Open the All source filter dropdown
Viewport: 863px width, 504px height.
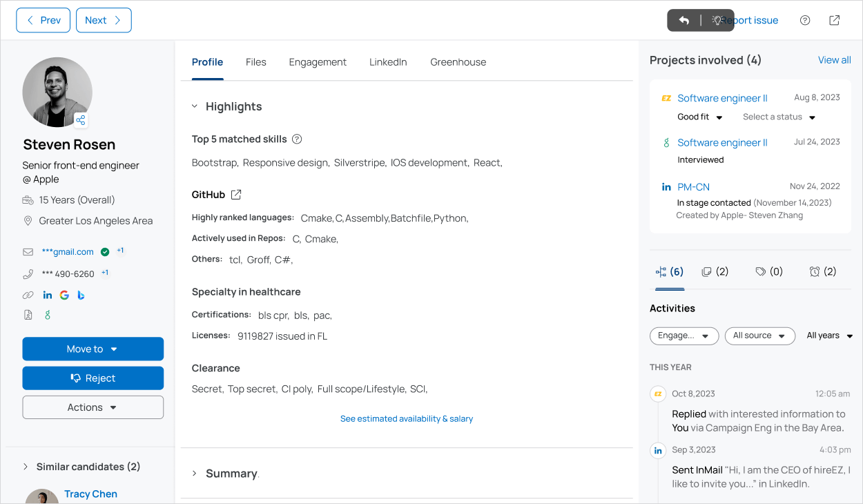(759, 336)
